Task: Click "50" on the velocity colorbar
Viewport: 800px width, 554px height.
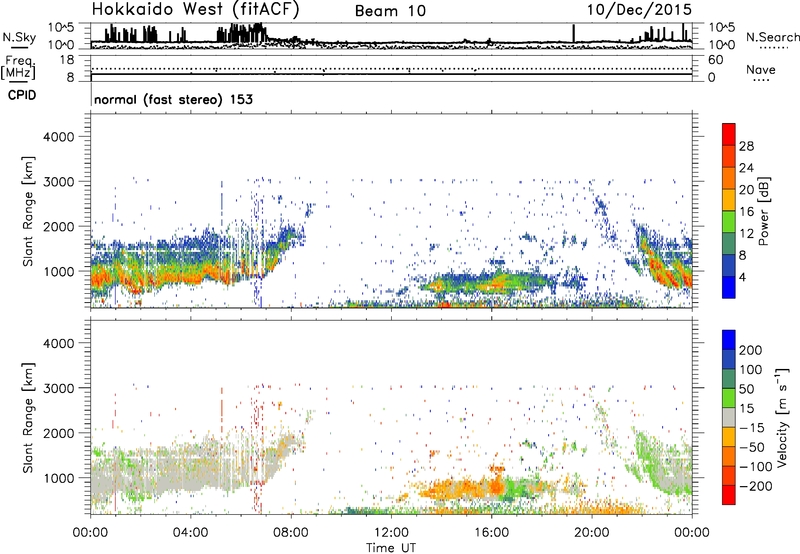Action: click(746, 389)
